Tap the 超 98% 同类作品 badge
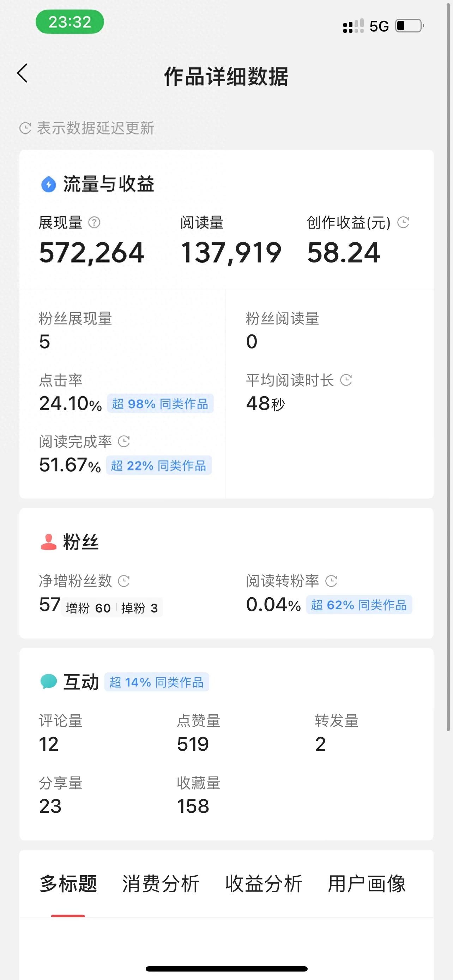The width and height of the screenshot is (453, 980). click(160, 404)
